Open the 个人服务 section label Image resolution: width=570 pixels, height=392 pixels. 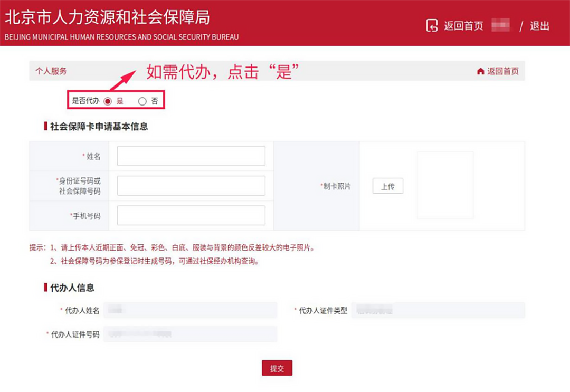point(51,71)
